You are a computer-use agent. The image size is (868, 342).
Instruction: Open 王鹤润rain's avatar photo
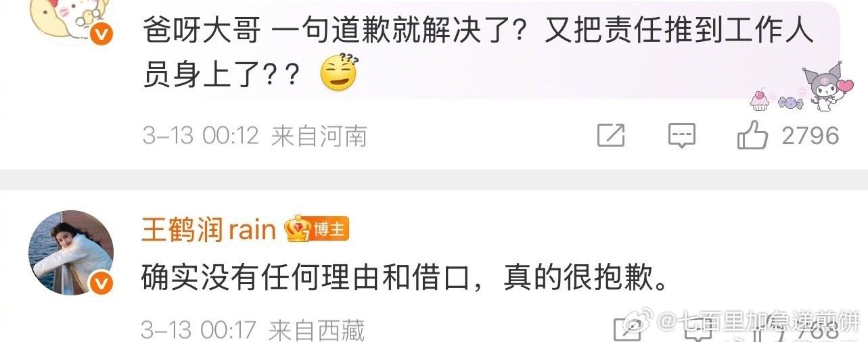70,253
